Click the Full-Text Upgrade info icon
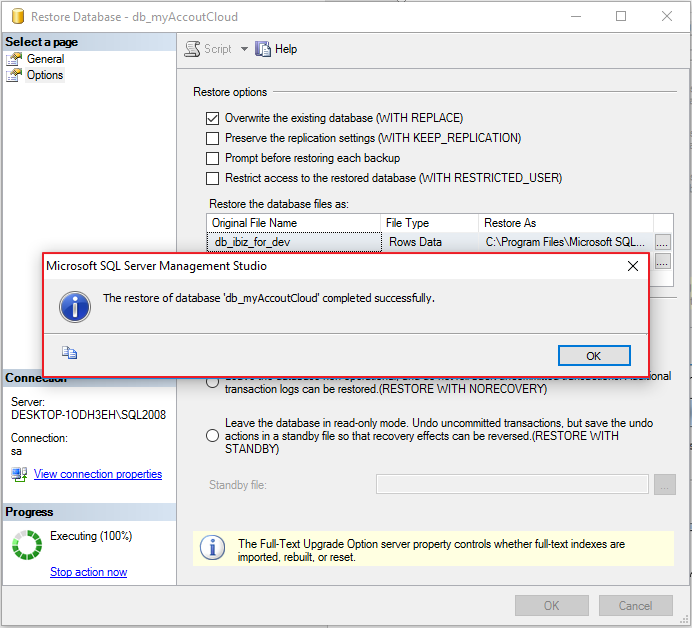 212,548
